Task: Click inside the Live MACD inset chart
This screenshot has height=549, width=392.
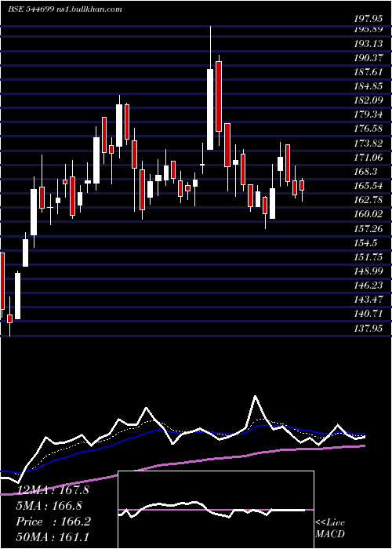Action: click(216, 510)
